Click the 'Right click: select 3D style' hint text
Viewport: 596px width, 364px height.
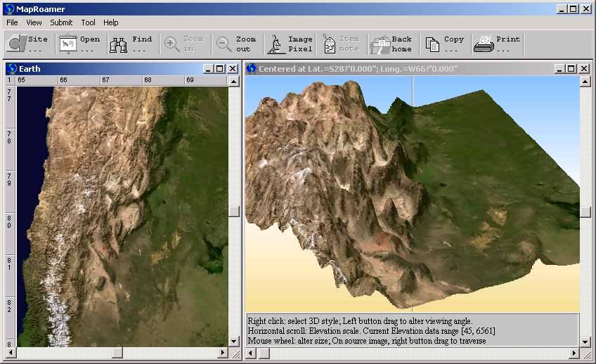[360, 321]
